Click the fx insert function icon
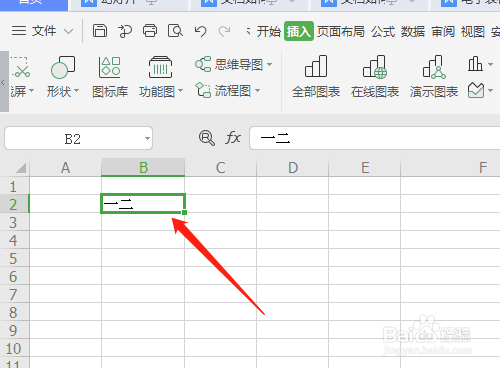 [x=233, y=138]
